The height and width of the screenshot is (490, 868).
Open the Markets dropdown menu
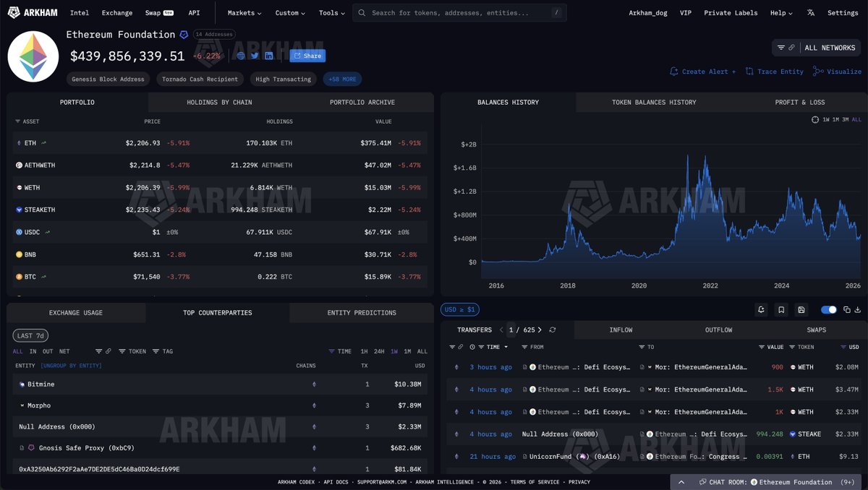tap(243, 12)
